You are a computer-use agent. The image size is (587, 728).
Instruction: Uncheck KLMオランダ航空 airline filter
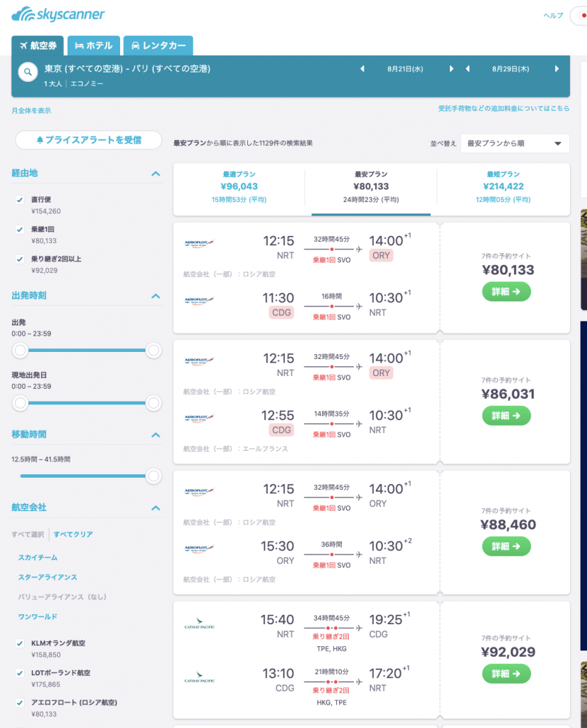click(x=20, y=643)
